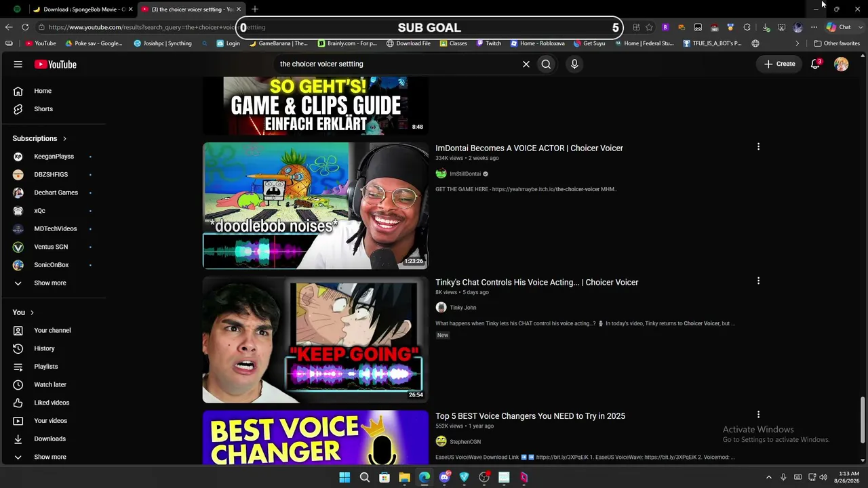Show hidden system tray icons

tap(768, 477)
